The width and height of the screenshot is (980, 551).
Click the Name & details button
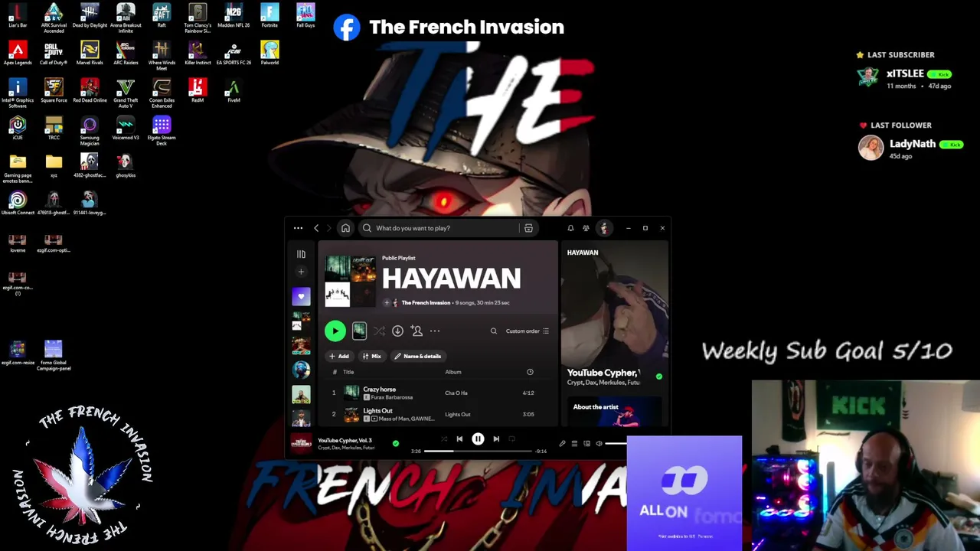(x=417, y=356)
